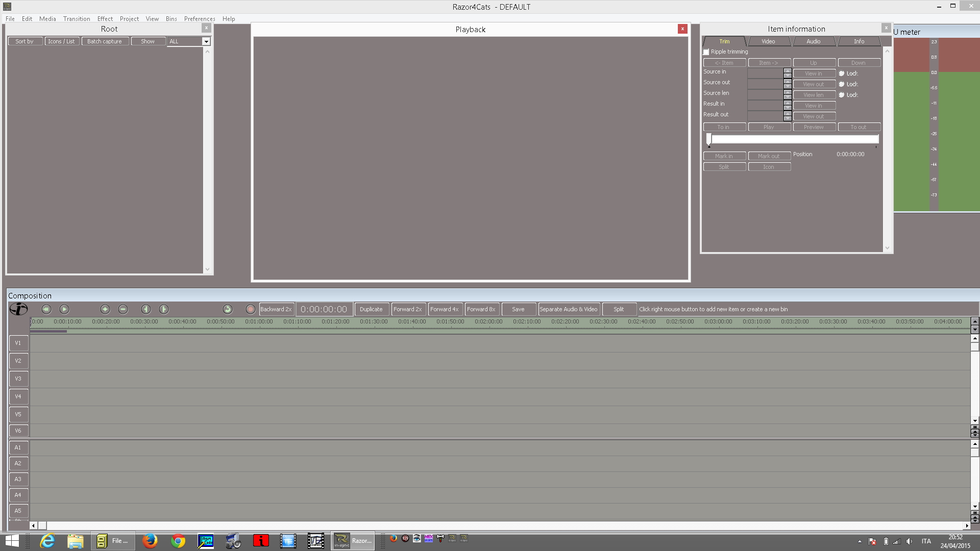This screenshot has width=980, height=551.
Task: Click the red record circle icon
Action: 250,309
